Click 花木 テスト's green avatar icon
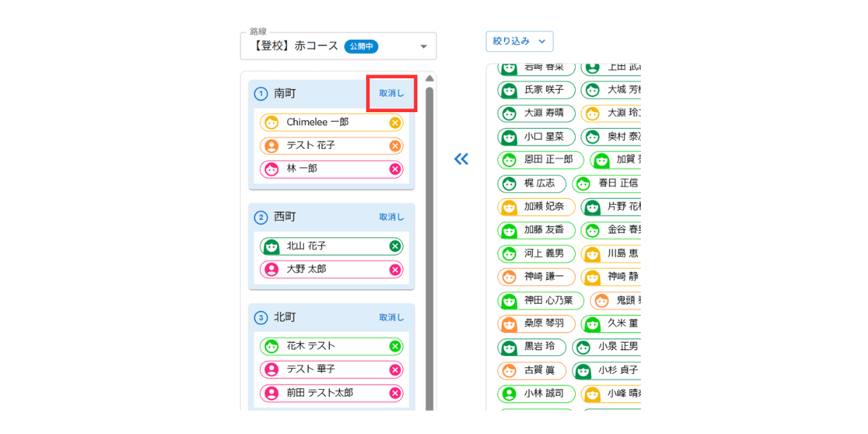Image resolution: width=868 pixels, height=434 pixels. pos(273,346)
